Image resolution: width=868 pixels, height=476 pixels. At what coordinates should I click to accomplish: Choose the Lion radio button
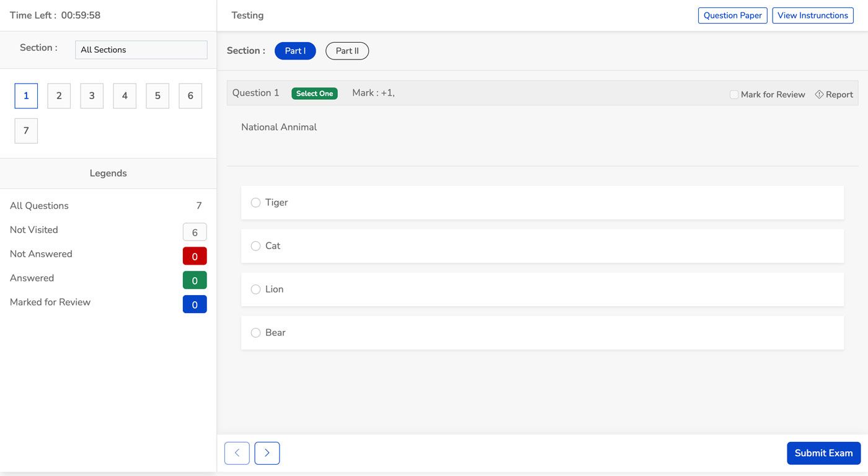point(255,289)
